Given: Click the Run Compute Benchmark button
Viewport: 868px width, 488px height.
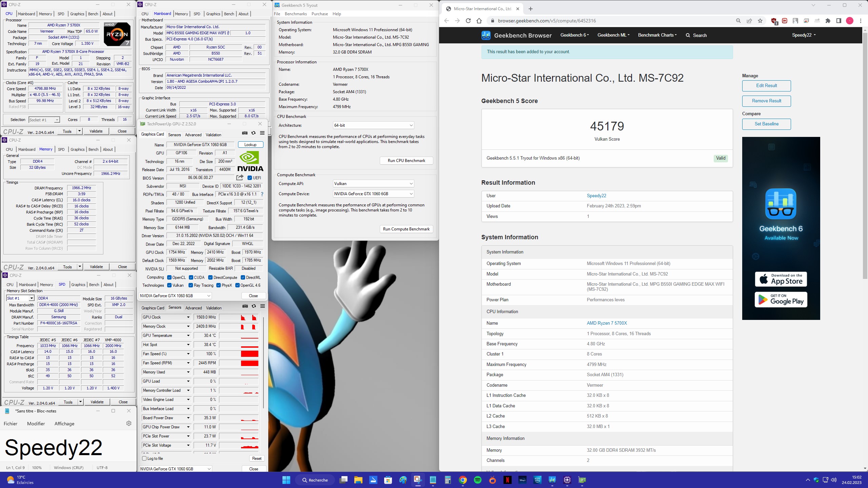Looking at the screenshot, I should coord(406,229).
